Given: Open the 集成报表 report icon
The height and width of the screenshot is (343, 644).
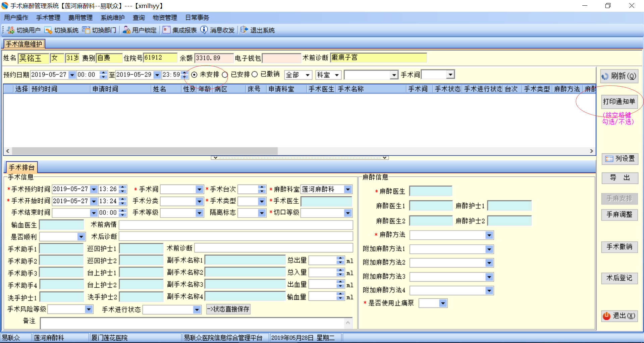Looking at the screenshot, I should [166, 30].
